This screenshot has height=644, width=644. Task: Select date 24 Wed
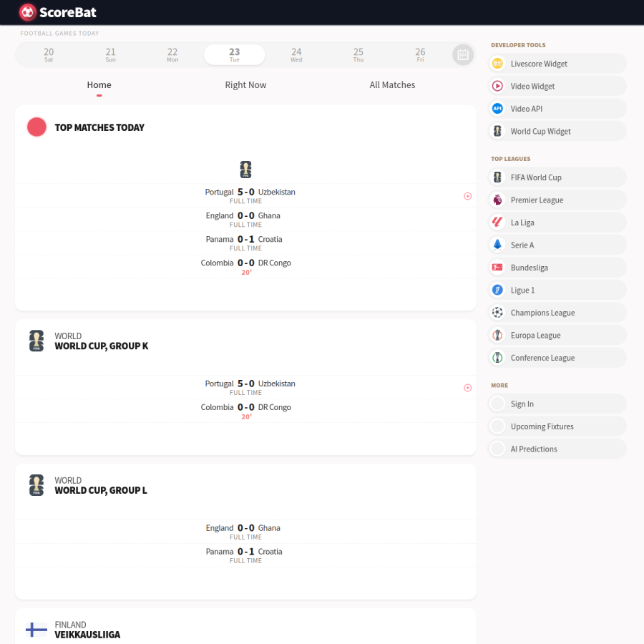(x=296, y=54)
